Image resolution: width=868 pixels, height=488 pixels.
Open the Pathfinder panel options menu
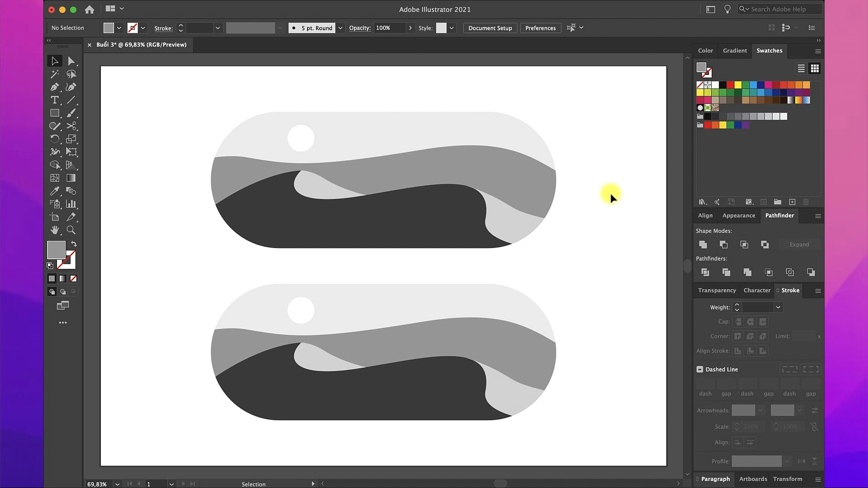coord(818,216)
